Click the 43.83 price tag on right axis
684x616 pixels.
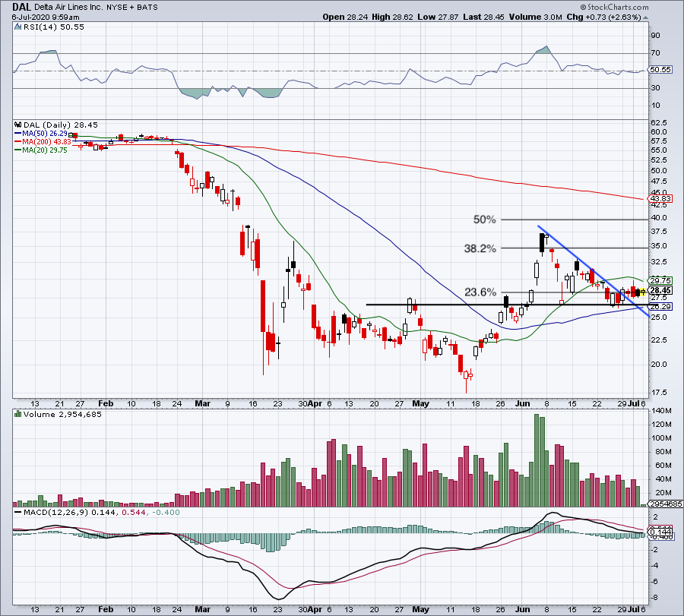[660, 199]
